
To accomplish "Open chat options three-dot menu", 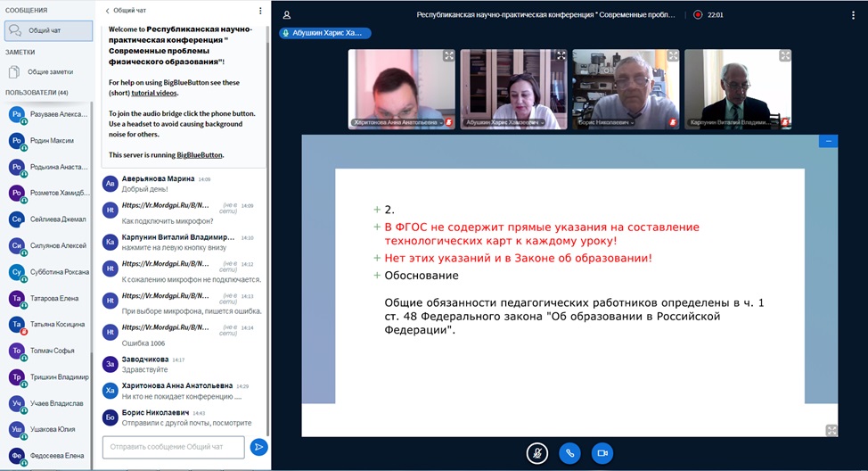I will pyautogui.click(x=260, y=12).
